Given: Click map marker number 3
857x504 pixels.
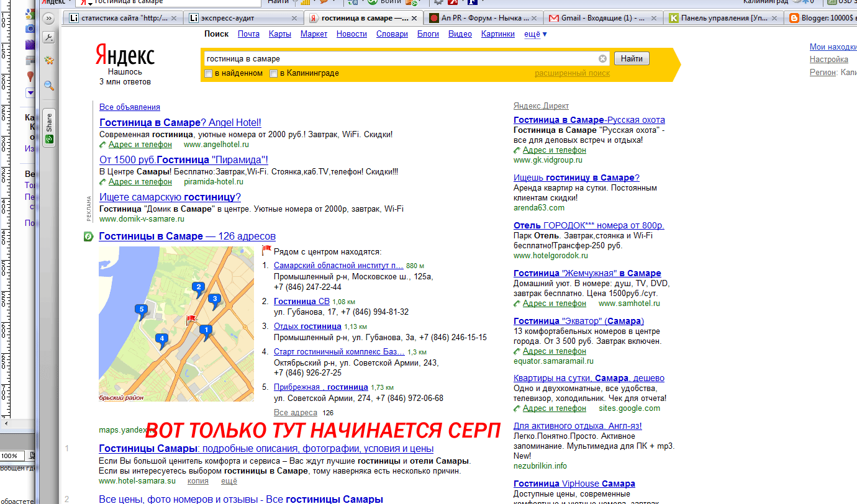Looking at the screenshot, I should [x=215, y=300].
